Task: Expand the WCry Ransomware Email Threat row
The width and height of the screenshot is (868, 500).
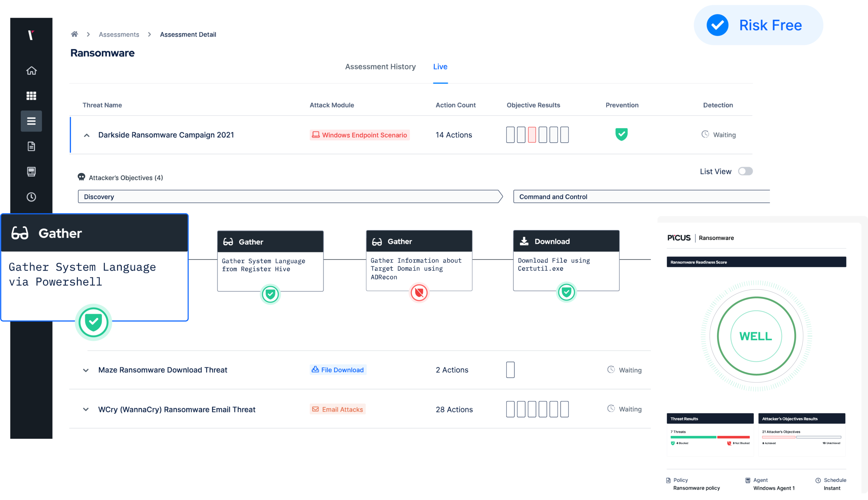Action: 86,409
